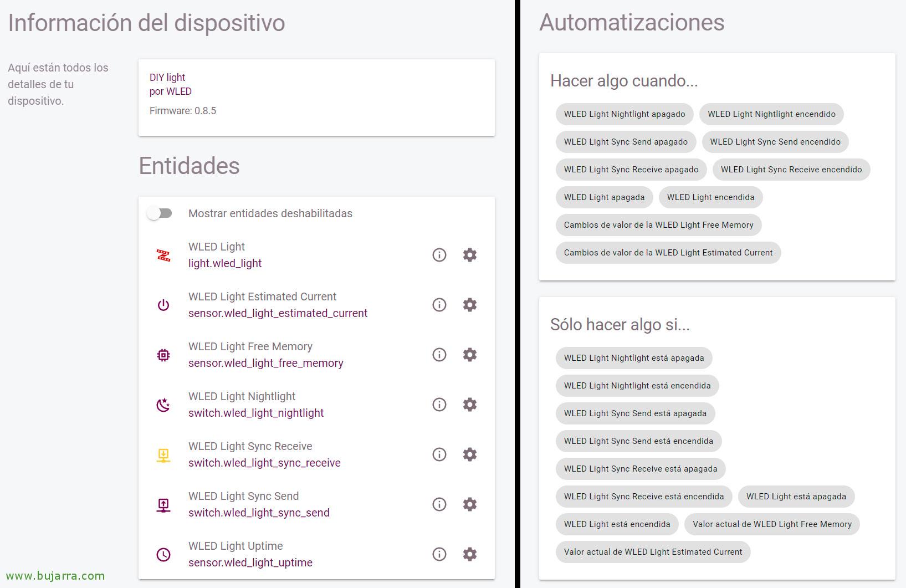Click switch.wled_light_sync_receive entity id
The height and width of the screenshot is (588, 906).
point(264,463)
